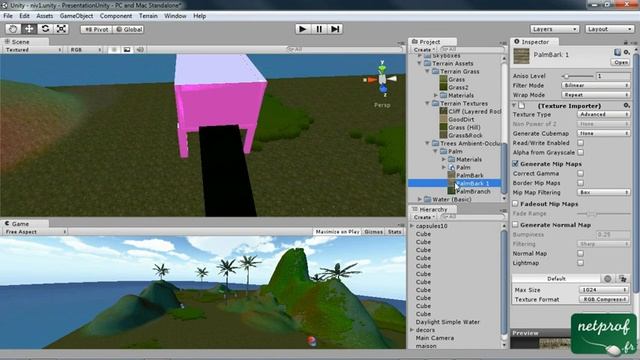This screenshot has height=360, width=640.
Task: Open the Window menu
Action: tap(175, 16)
